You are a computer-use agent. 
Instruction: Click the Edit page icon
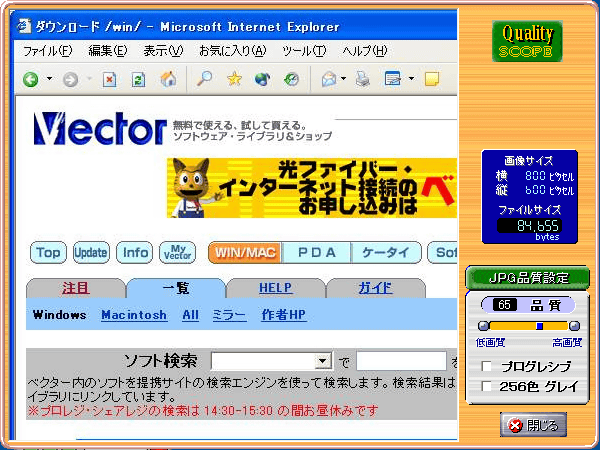pyautogui.click(x=393, y=79)
